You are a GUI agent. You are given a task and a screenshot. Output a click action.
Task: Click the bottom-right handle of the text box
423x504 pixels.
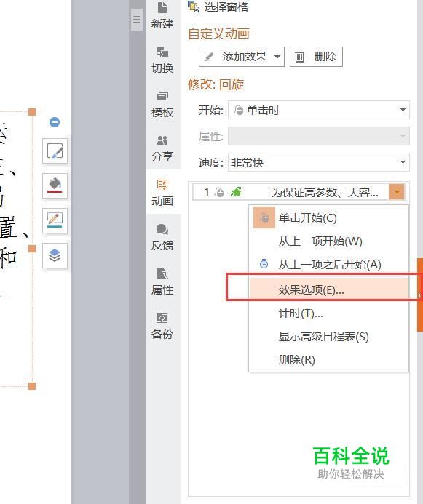(x=32, y=385)
